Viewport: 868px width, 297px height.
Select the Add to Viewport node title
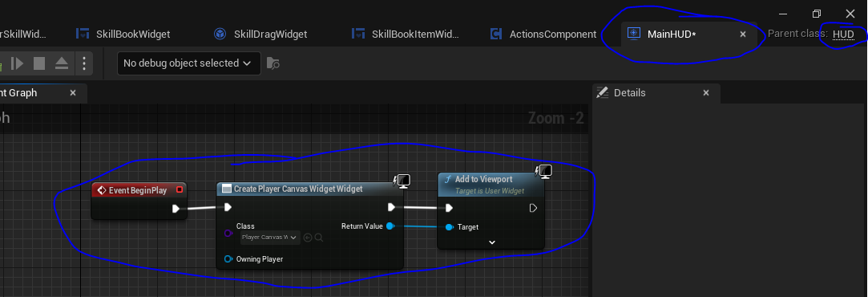(x=483, y=180)
